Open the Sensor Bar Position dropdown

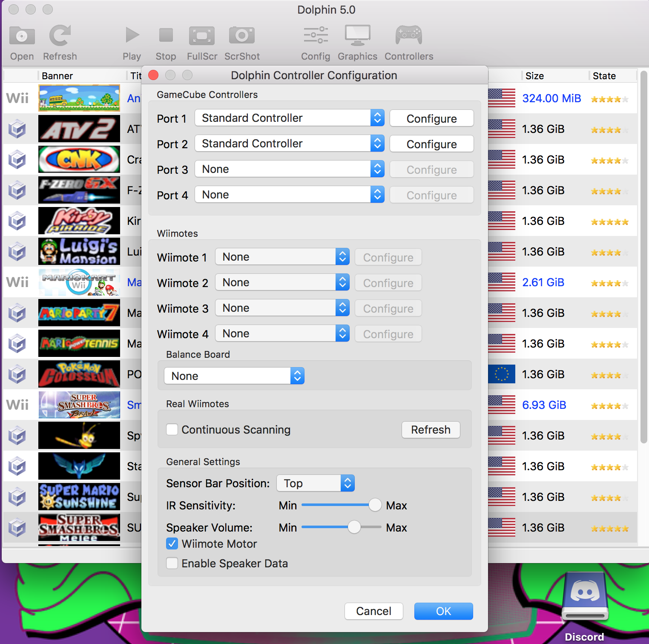(316, 483)
